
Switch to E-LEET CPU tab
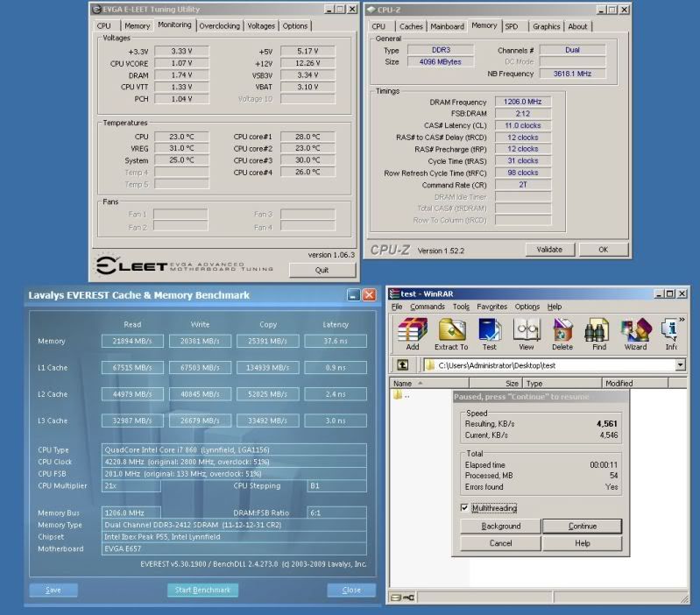click(x=104, y=26)
